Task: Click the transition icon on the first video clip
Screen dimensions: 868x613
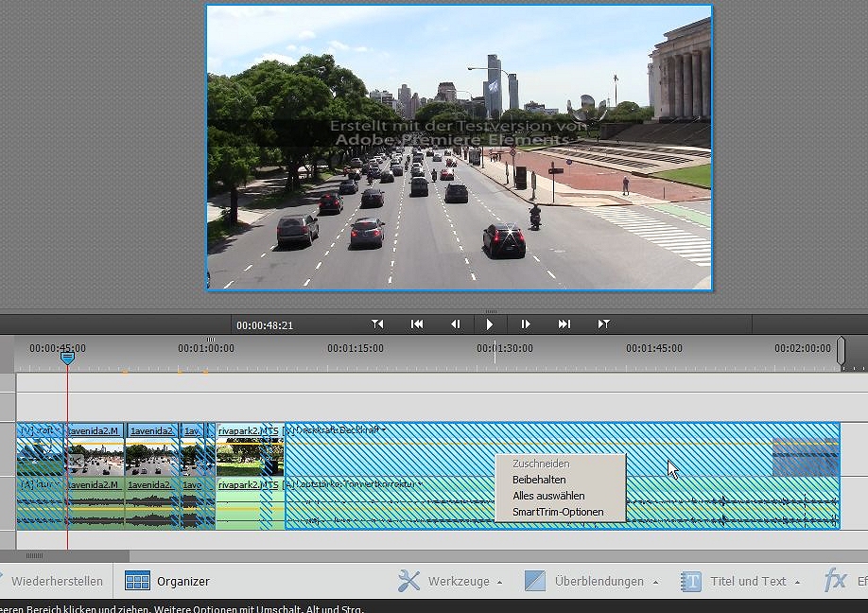Action: (x=76, y=460)
